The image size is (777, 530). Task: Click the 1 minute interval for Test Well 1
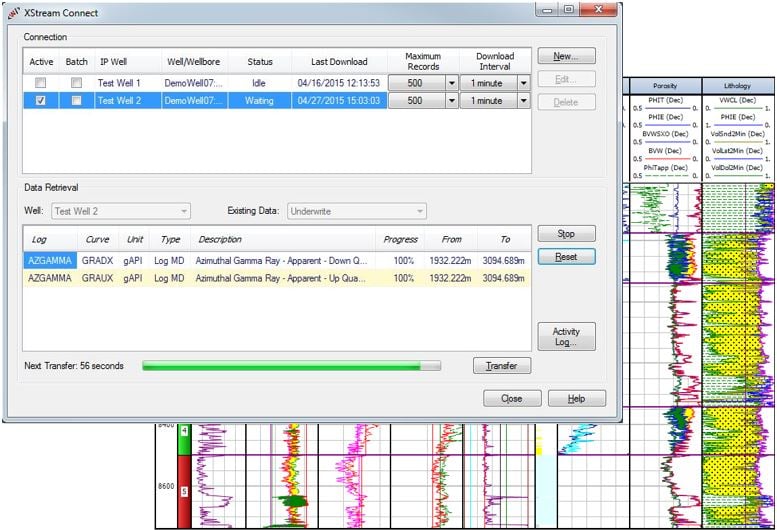(x=489, y=83)
